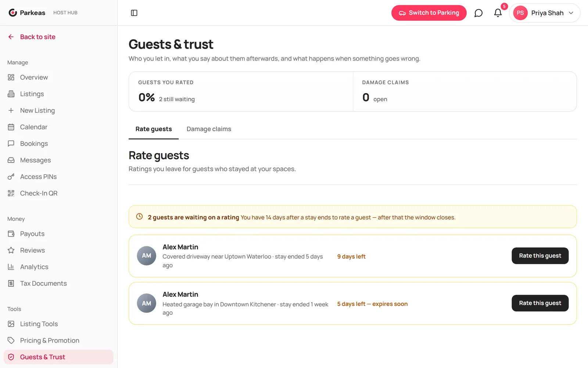Expand the Priya Shah account dropdown chevron

point(571,13)
